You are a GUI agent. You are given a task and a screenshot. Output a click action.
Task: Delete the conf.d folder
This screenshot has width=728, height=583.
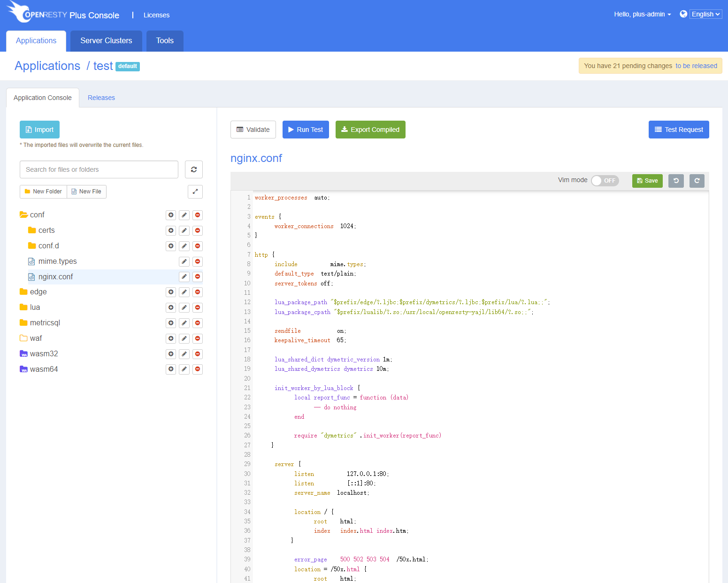(x=198, y=246)
